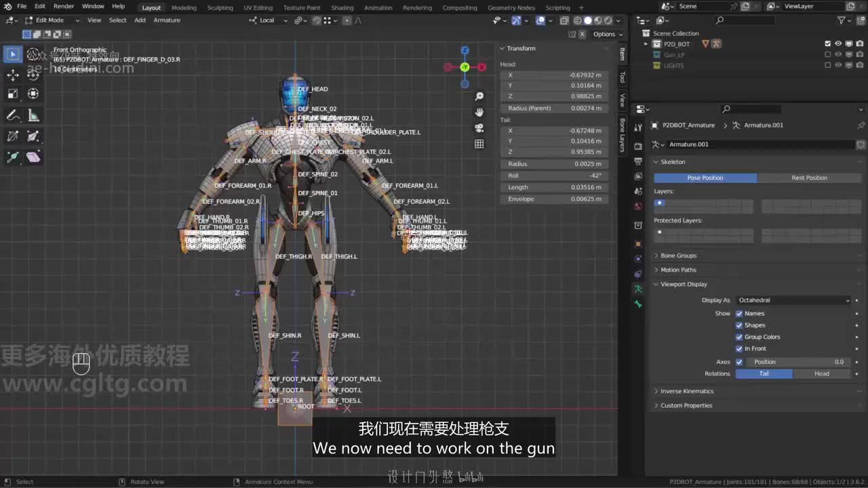
Task: Toggle the Group Colors checkbox
Action: point(739,337)
